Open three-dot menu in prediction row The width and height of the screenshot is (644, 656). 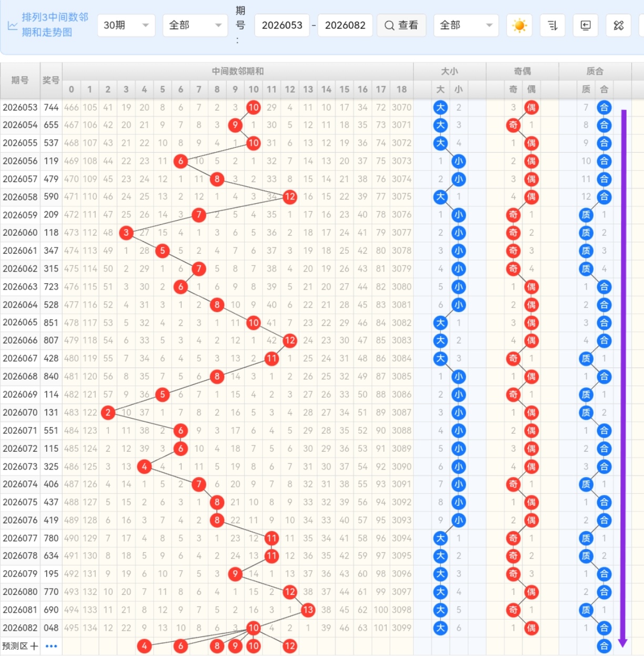(x=51, y=646)
